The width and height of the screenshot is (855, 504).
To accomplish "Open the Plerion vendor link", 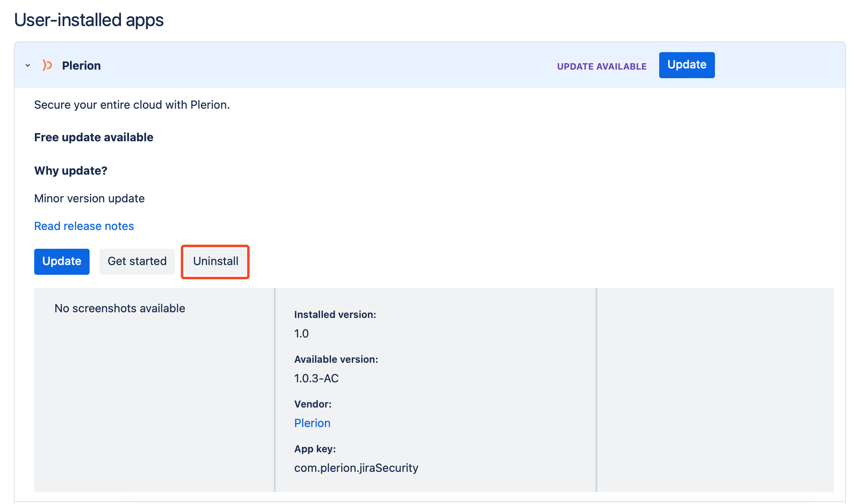I will 312,423.
